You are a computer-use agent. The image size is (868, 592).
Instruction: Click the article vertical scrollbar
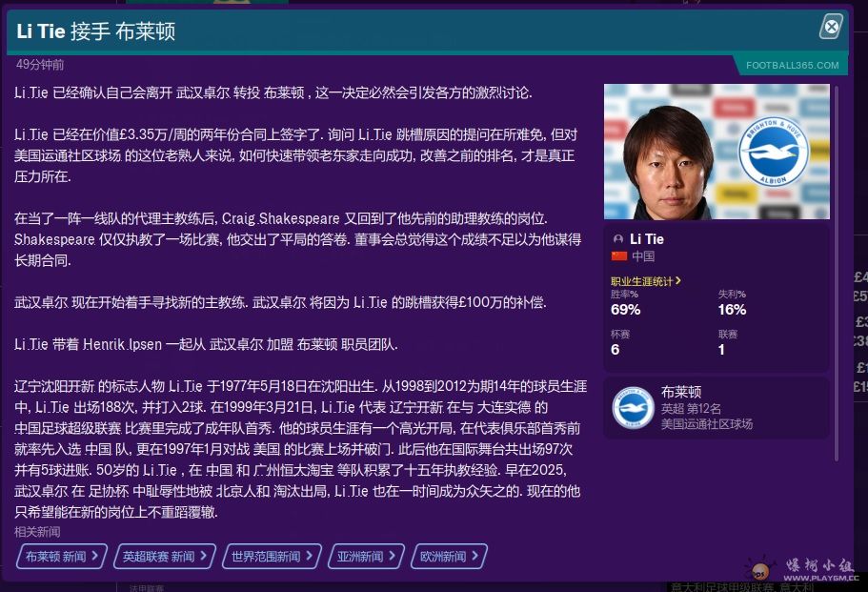click(x=837, y=274)
